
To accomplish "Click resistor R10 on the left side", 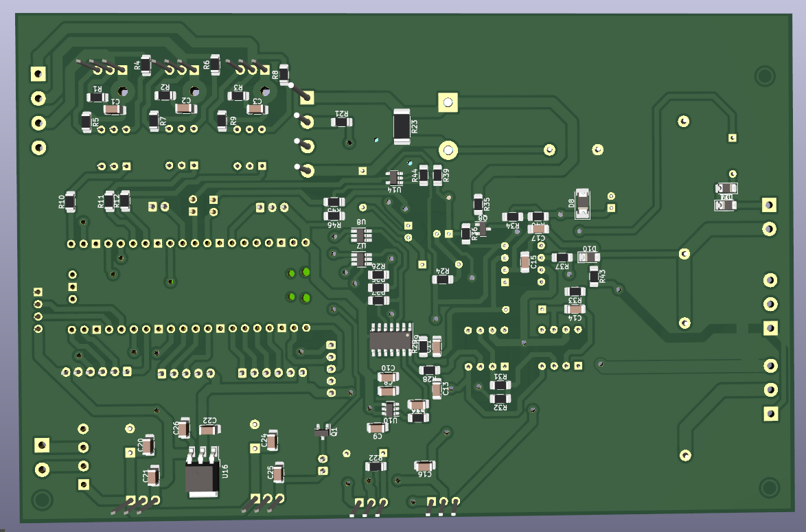I will pos(70,202).
